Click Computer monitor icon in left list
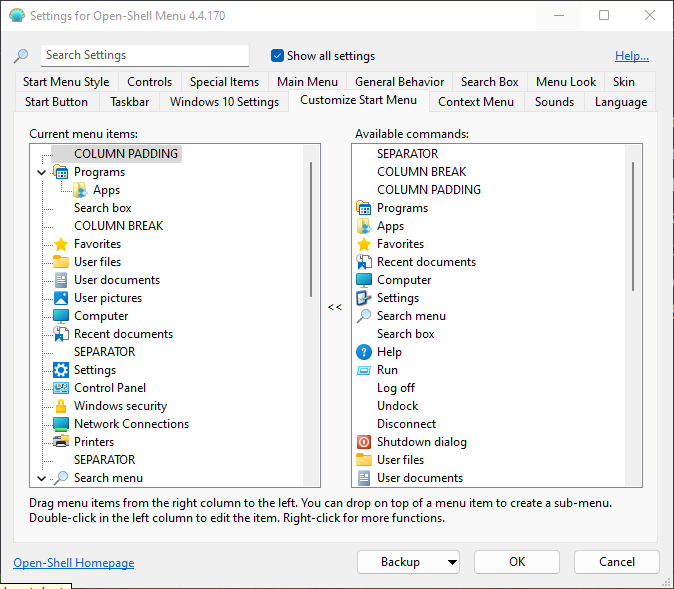 [61, 316]
